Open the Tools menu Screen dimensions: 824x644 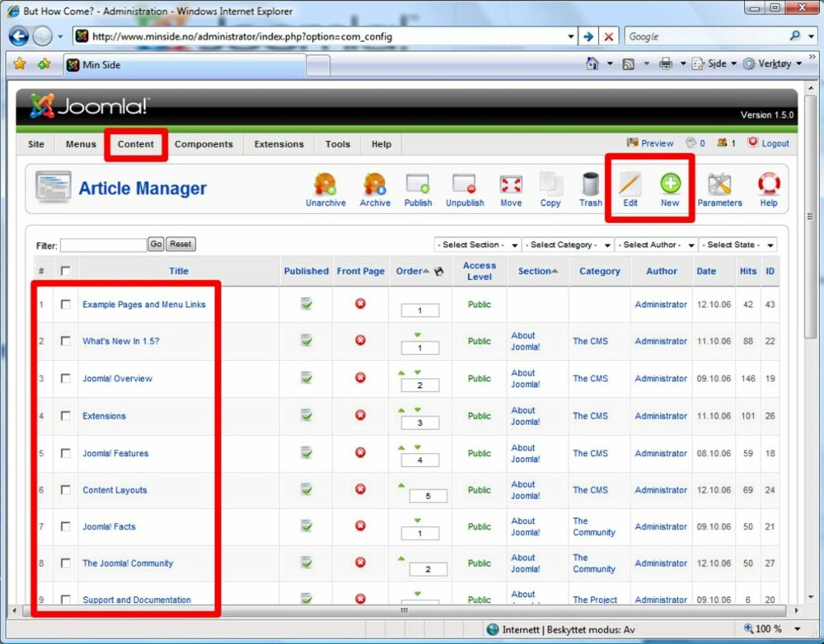(337, 144)
